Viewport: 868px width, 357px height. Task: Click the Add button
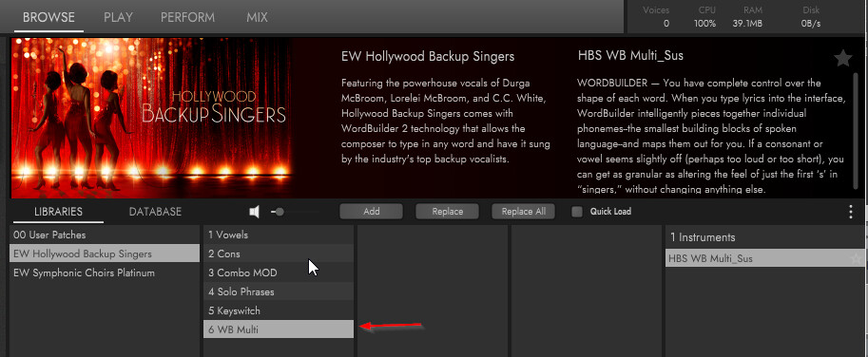click(372, 212)
